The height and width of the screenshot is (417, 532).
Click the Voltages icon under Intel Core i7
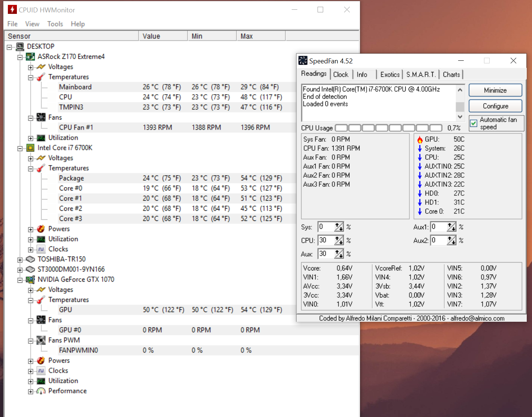(x=41, y=158)
